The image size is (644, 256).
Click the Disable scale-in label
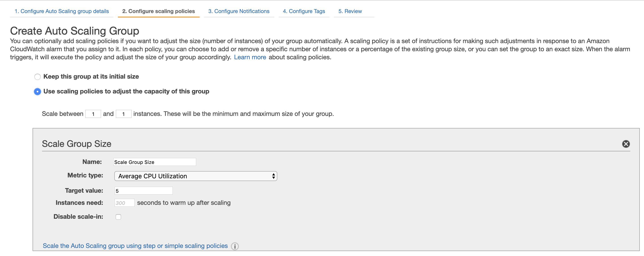coord(78,216)
